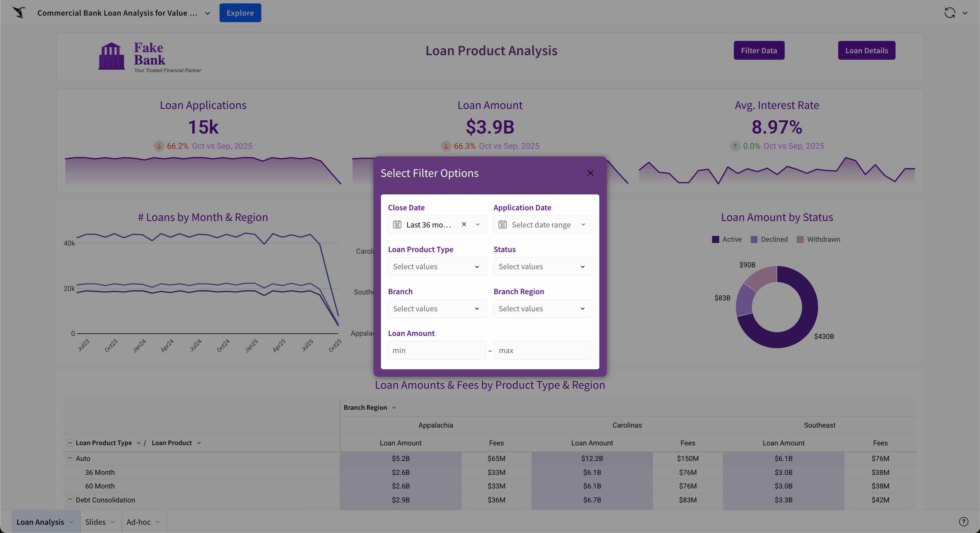
Task: Click the green up arrow by 0.0%
Action: click(735, 146)
